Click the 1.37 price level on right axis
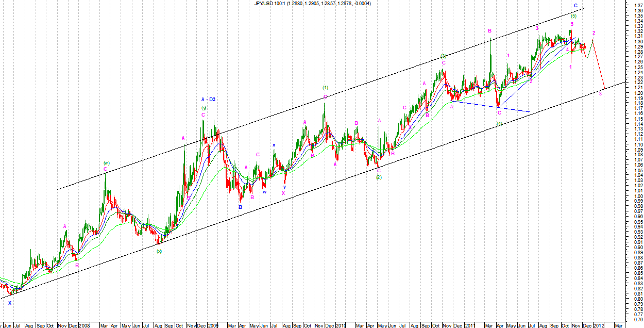Screen dimensions: 644x328 [638, 5]
